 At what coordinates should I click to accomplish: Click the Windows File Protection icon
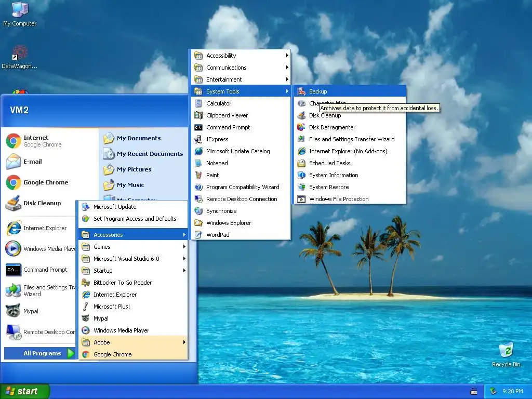pos(301,199)
